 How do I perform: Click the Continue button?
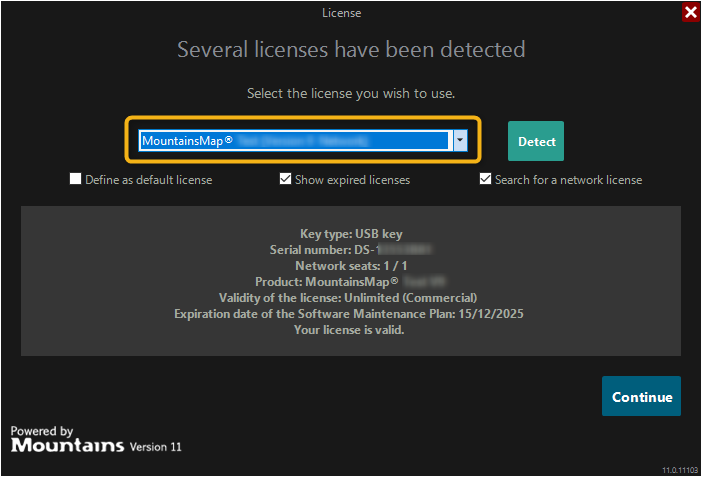click(641, 396)
